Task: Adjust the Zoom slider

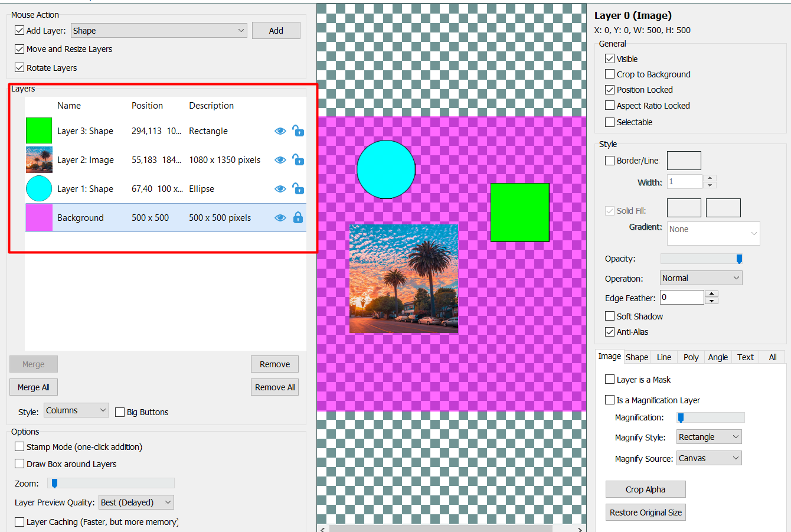Action: [111, 483]
